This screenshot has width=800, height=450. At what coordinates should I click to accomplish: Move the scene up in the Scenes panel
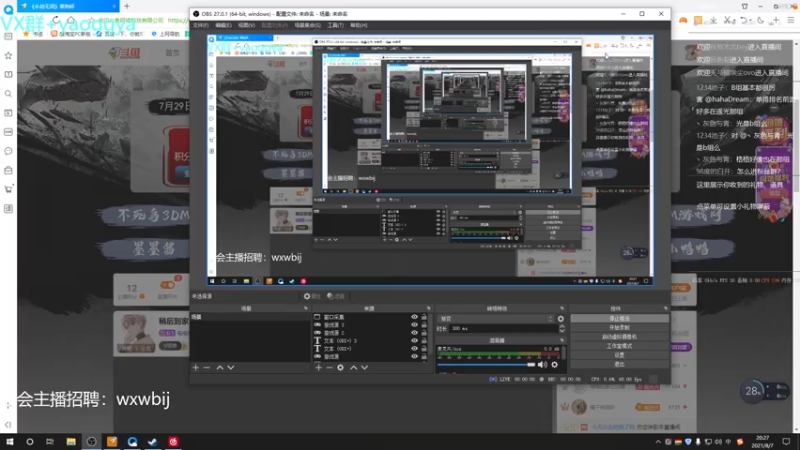pyautogui.click(x=220, y=367)
